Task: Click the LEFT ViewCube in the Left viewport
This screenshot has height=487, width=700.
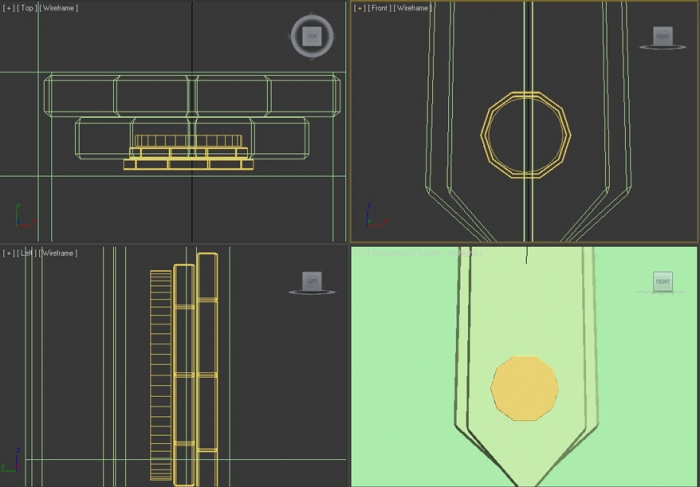Action: pyautogui.click(x=312, y=281)
